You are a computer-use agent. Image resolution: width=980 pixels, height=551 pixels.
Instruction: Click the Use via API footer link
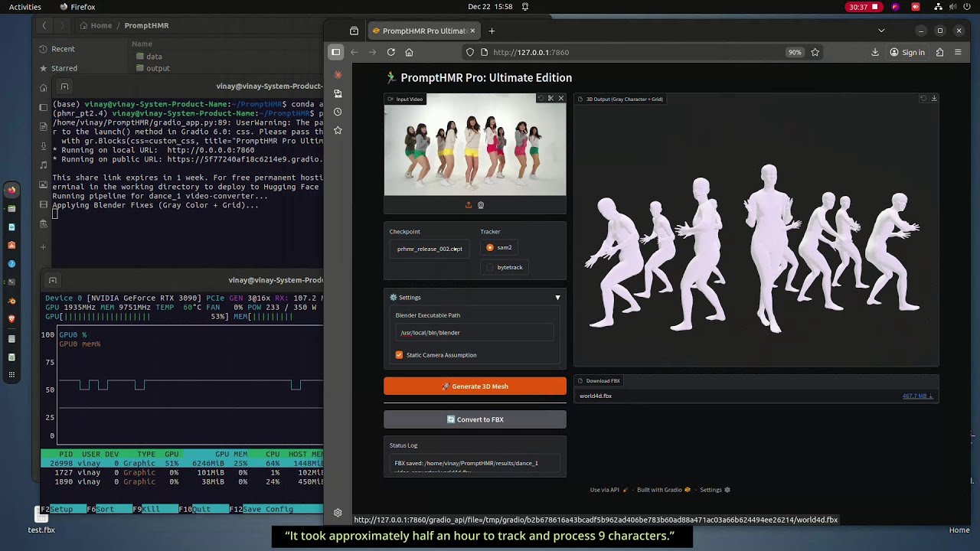(x=609, y=490)
